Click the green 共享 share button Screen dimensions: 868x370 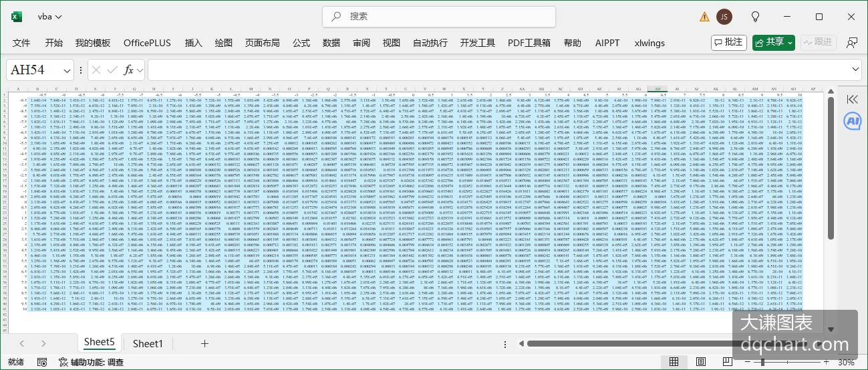pos(774,42)
